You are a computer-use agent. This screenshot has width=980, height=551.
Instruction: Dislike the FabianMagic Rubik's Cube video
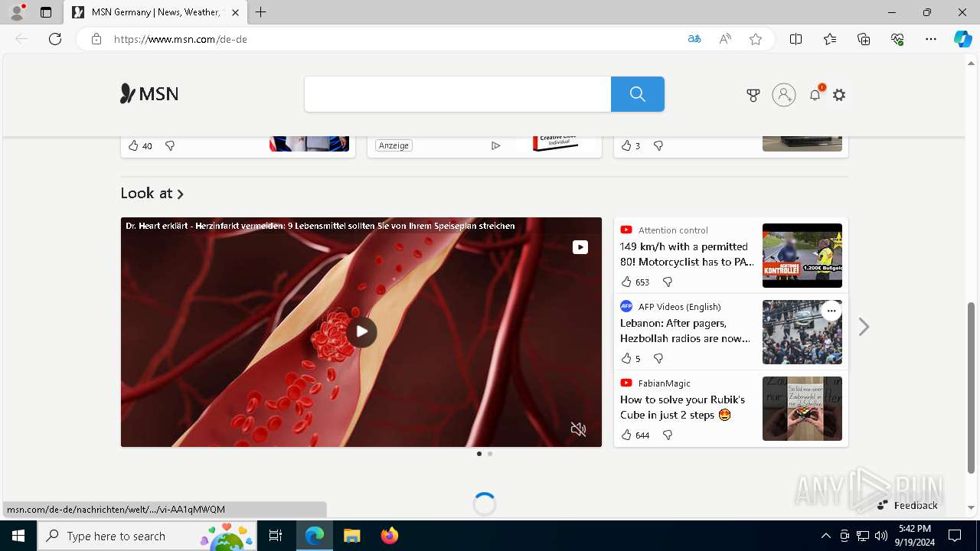pos(668,435)
